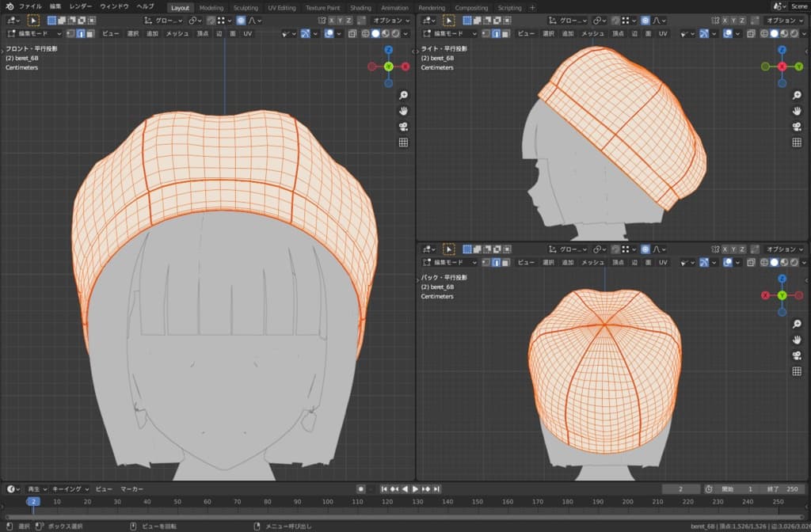Open オプション dropdown in right-side viewport header
811x532 pixels.
pyautogui.click(x=785, y=20)
